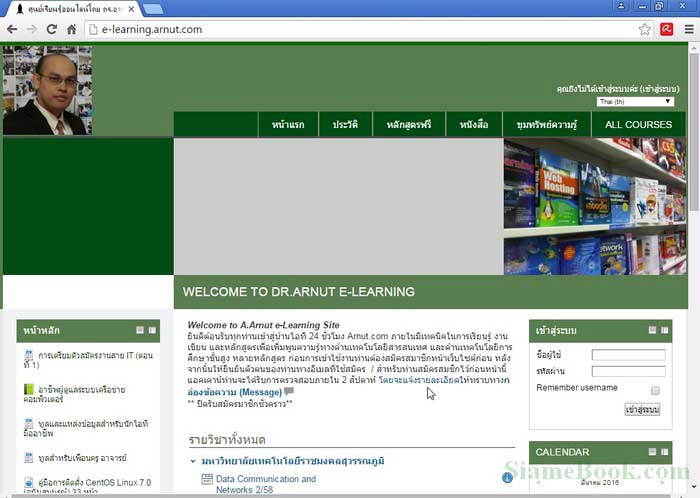Open the browser home page icon

(x=71, y=29)
